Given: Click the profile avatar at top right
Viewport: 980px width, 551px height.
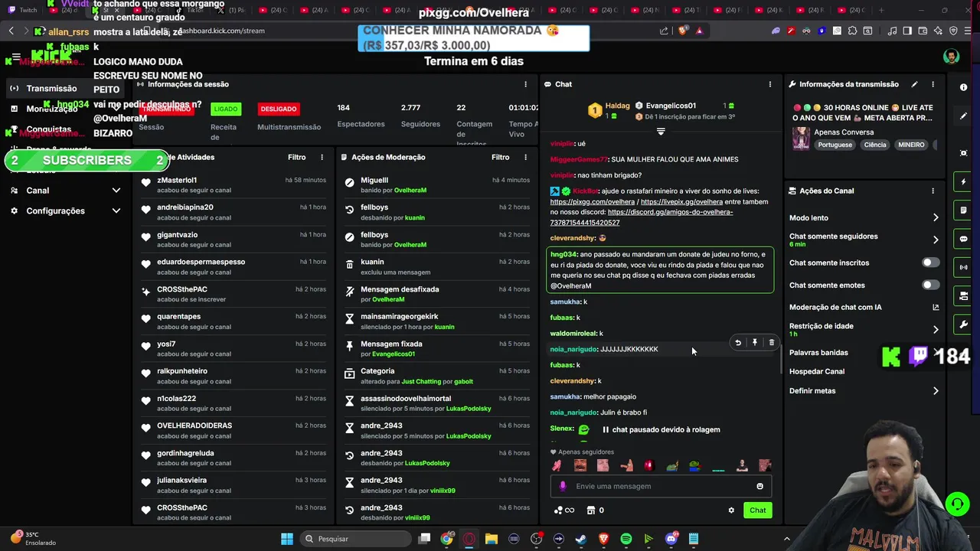Looking at the screenshot, I should pos(951,57).
